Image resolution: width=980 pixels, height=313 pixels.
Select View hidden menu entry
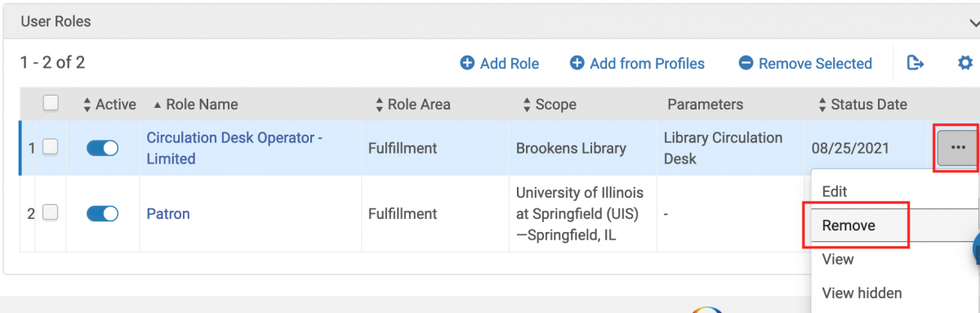click(862, 293)
